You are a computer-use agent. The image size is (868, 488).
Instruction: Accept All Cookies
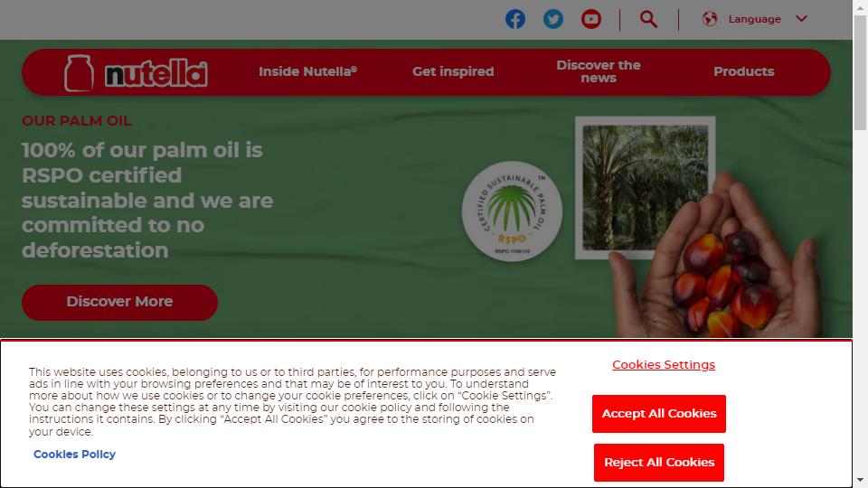[x=659, y=414]
